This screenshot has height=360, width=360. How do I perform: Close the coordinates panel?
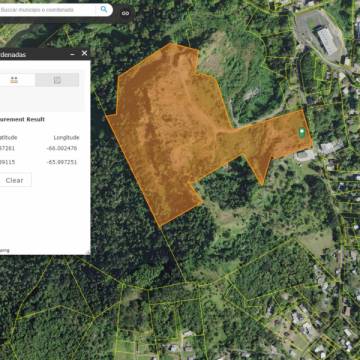pyautogui.click(x=85, y=53)
